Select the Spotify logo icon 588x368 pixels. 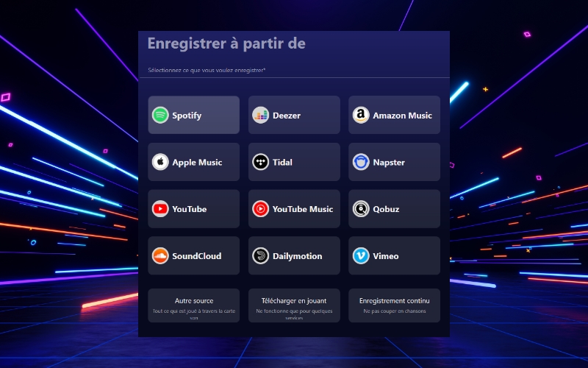[x=160, y=115]
